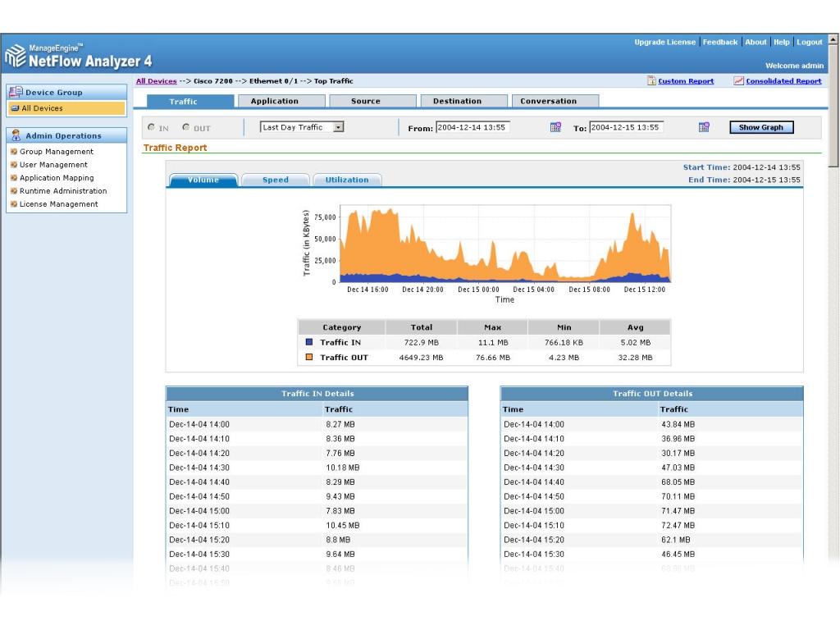
Task: Click the Runtime Administration bullet icon
Action: pyautogui.click(x=14, y=190)
